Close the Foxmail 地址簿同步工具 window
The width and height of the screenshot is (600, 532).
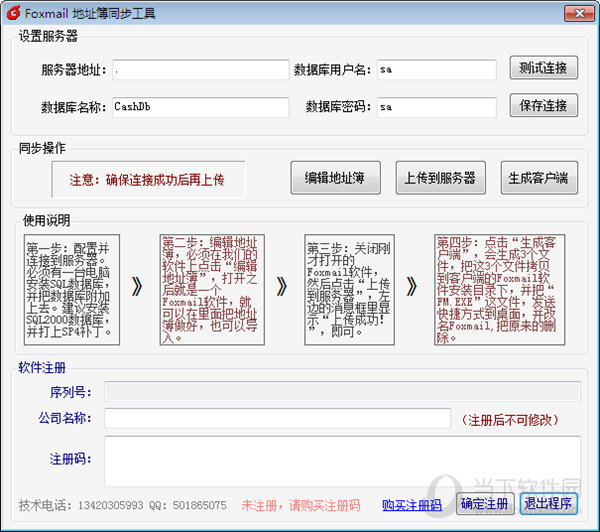[x=576, y=12]
